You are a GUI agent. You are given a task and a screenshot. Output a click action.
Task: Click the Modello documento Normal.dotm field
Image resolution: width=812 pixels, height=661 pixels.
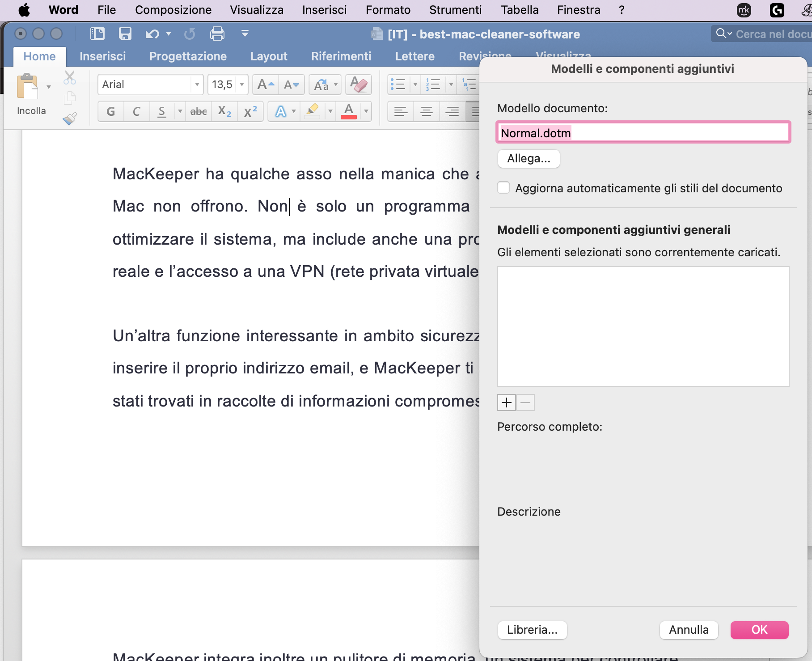[643, 133]
